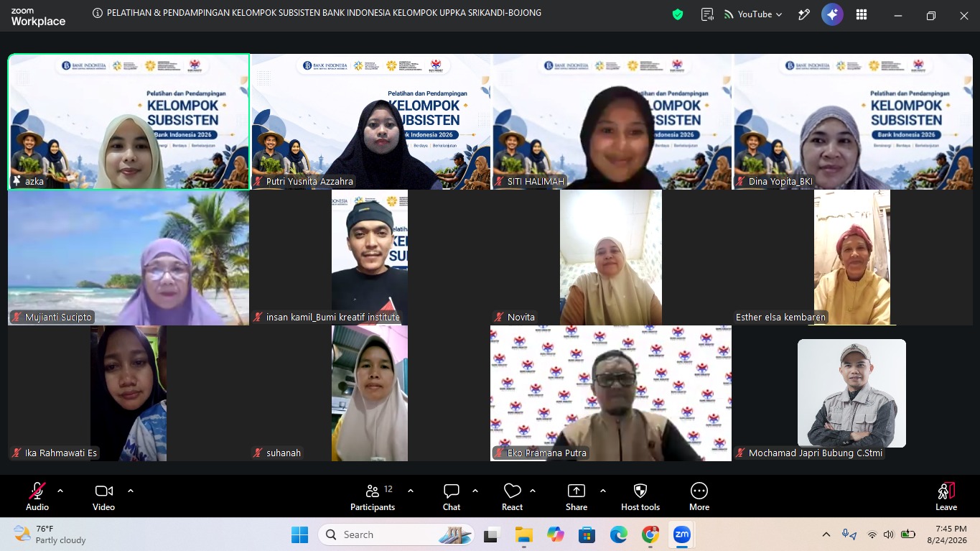Expand audio options caret next to Audio
Viewport: 980px width, 551px height.
[60, 491]
